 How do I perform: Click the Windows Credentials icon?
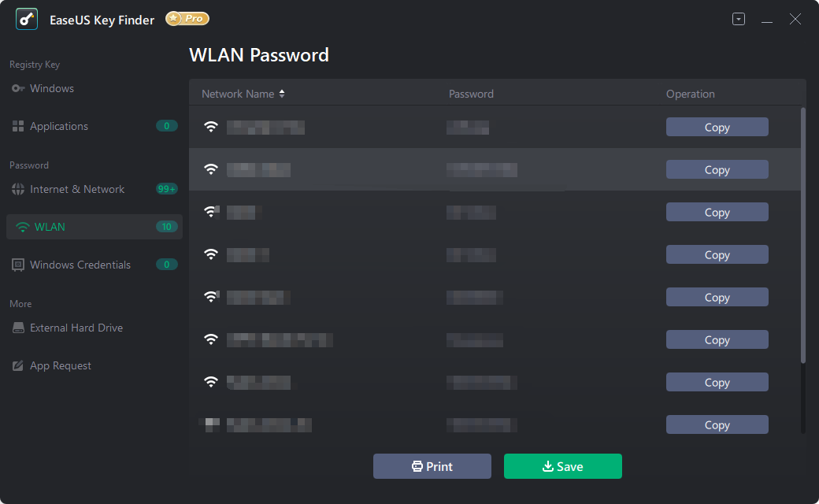[18, 265]
